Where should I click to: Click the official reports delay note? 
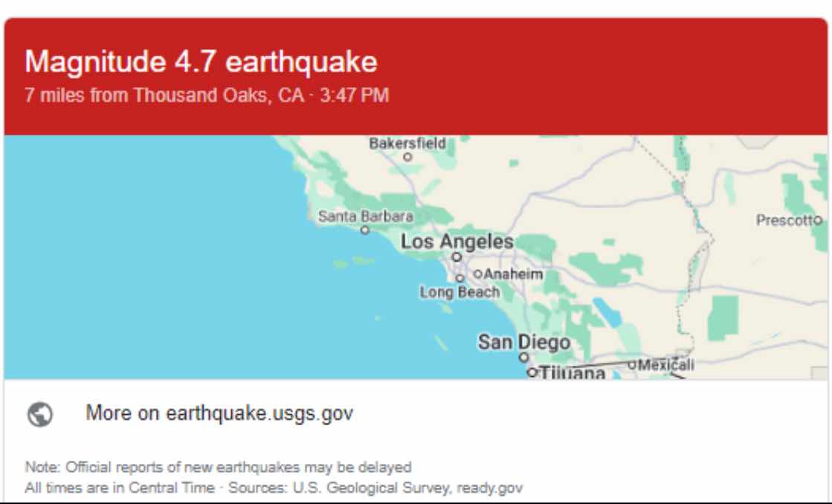pos(218,468)
